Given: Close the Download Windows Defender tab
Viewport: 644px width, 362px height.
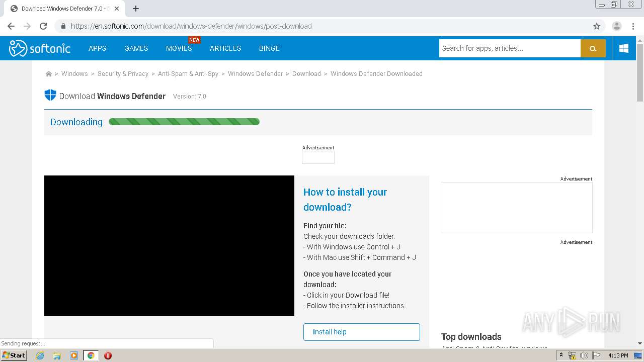Looking at the screenshot, I should click(117, 9).
